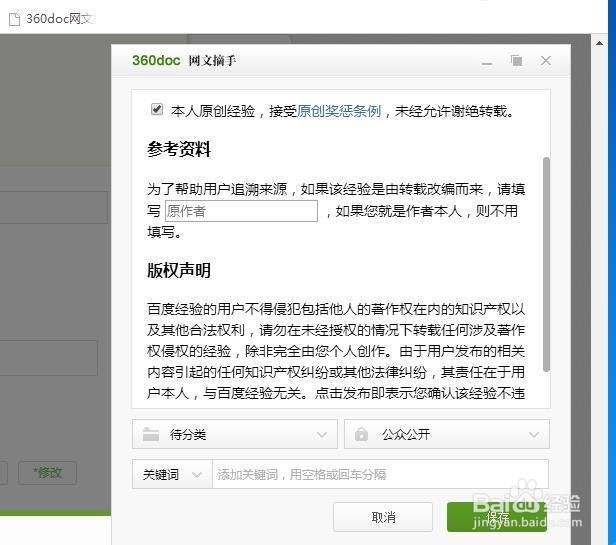Click the keyword input field 添加关键词
Screen dimensions: 616x545
(x=380, y=474)
